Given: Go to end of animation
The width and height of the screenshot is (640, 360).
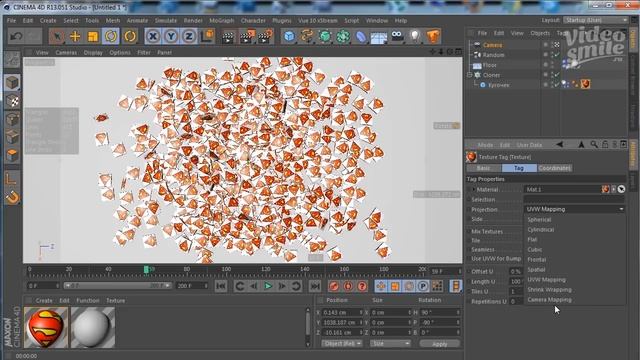Looking at the screenshot, I should (315, 286).
